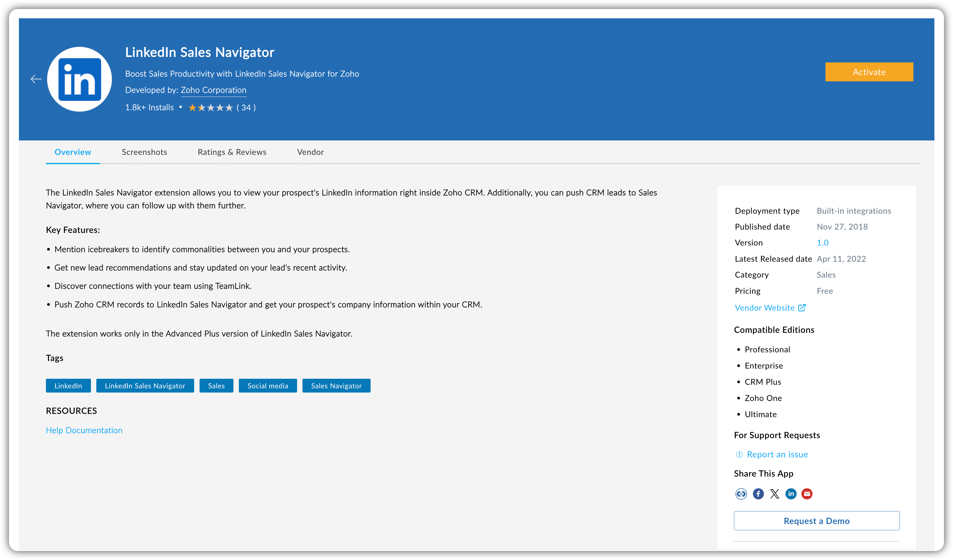Click the Nov 27, 2018 published date
This screenshot has height=560, width=953.
pyautogui.click(x=842, y=227)
